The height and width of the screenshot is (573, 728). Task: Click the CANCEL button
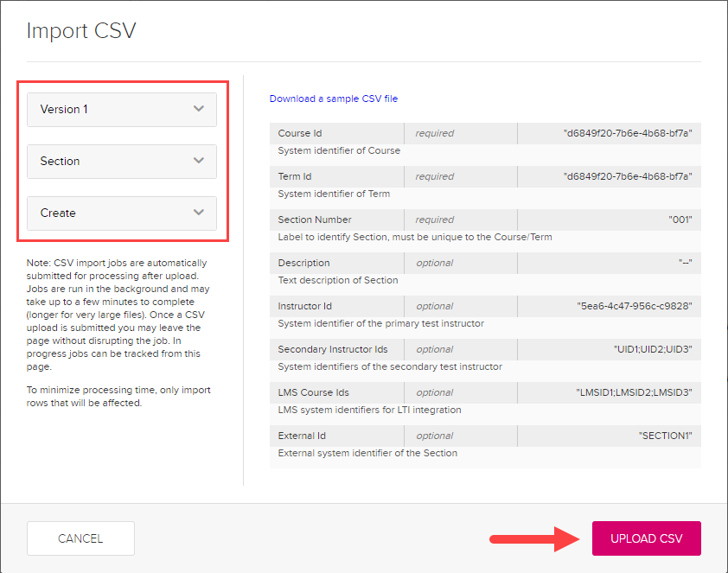point(80,538)
